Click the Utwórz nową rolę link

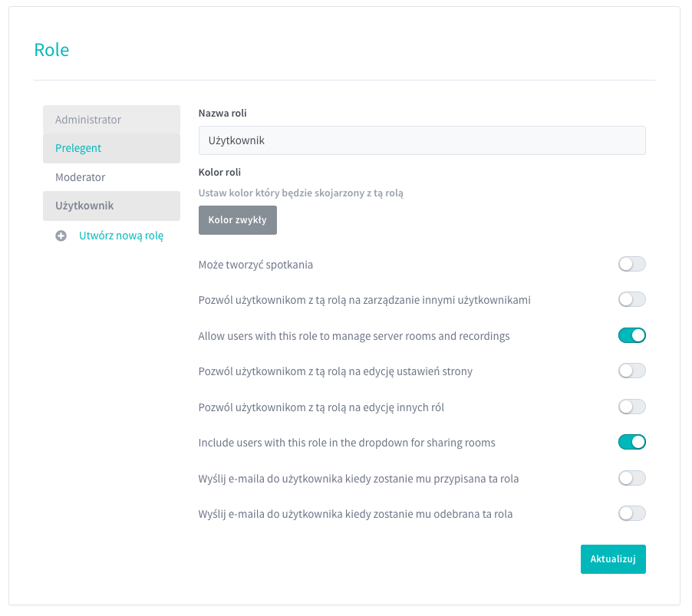tap(121, 236)
